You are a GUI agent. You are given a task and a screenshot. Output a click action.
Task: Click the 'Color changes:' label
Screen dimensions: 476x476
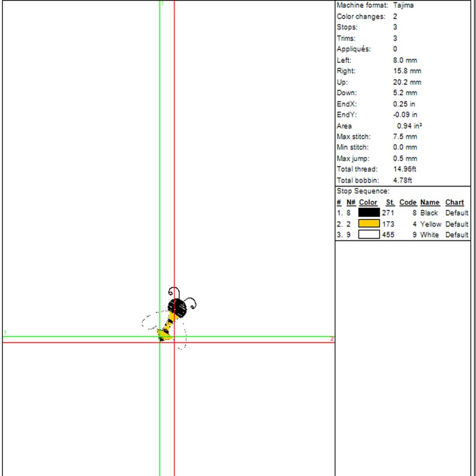[361, 16]
